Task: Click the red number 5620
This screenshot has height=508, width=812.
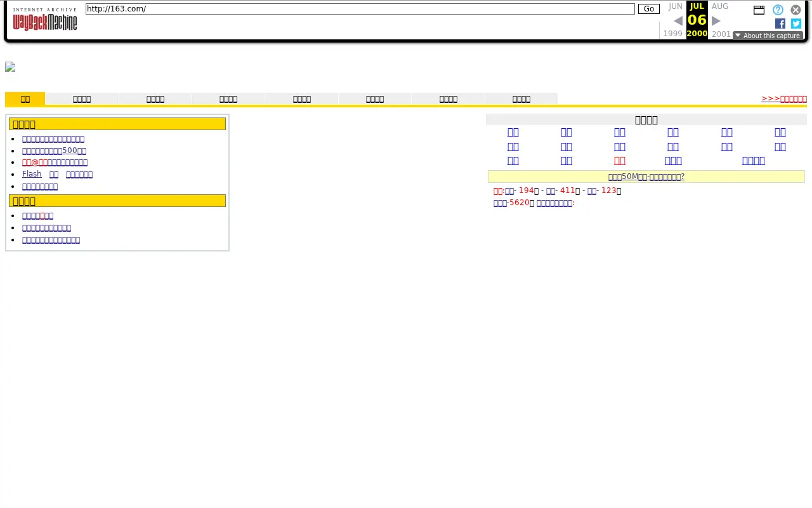Action: [519, 203]
